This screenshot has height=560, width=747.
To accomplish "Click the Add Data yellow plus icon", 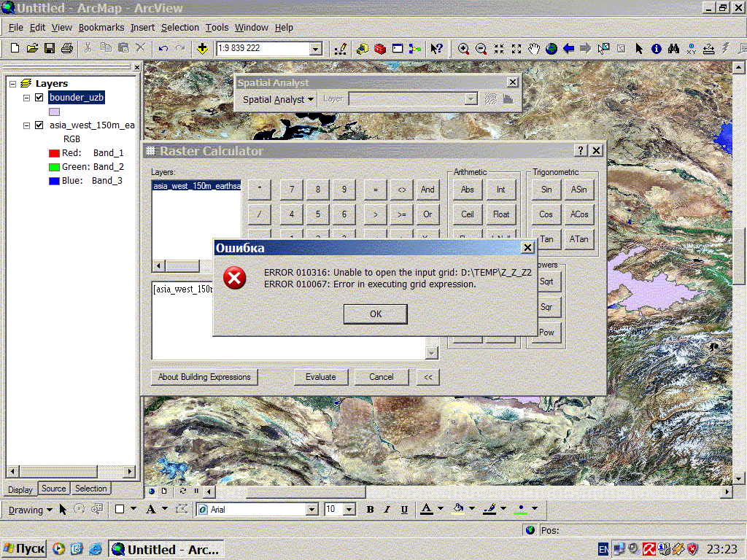I will [x=202, y=49].
